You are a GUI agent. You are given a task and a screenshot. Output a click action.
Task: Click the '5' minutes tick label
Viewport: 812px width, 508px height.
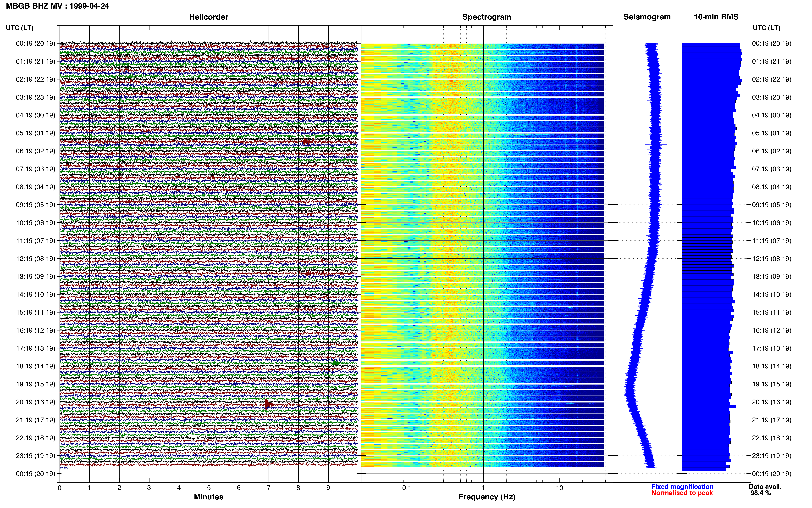click(209, 488)
